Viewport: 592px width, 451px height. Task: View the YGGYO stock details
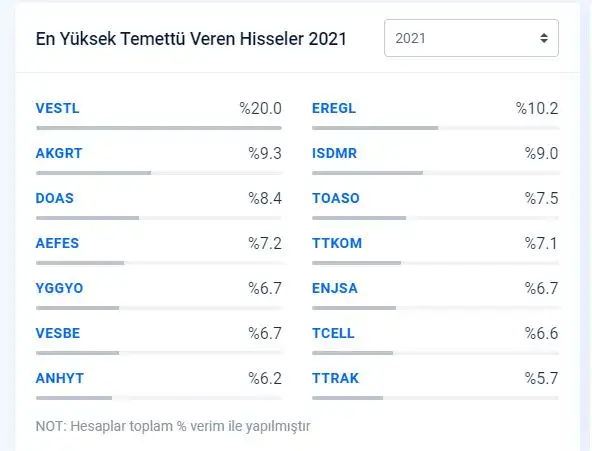59,288
